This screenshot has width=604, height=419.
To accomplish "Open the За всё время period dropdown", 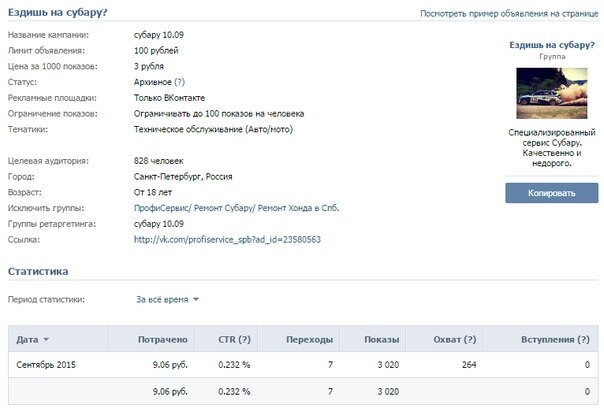I will (x=167, y=299).
